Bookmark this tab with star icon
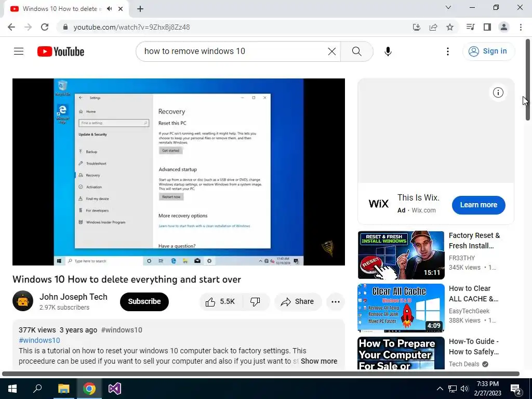 (x=450, y=27)
